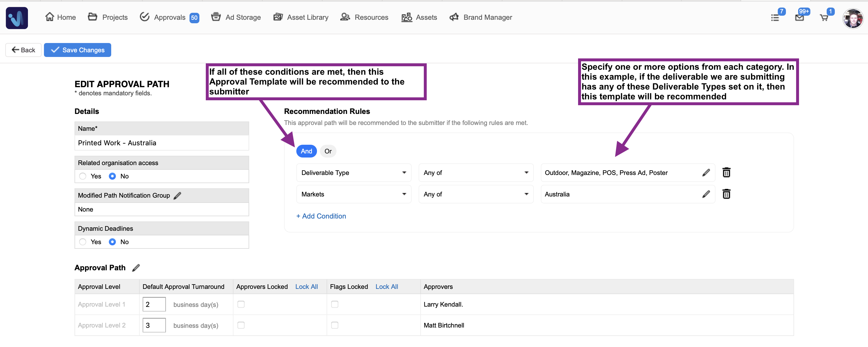Screen dimensions: 868x347
Task: Click the Add Condition link
Action: pyautogui.click(x=321, y=216)
